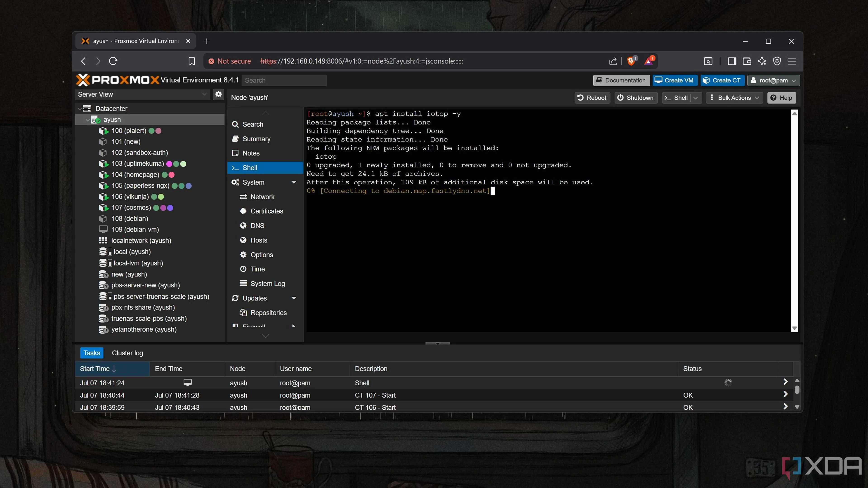Open the Bulk Actions dropdown
The image size is (868, 488).
click(734, 98)
